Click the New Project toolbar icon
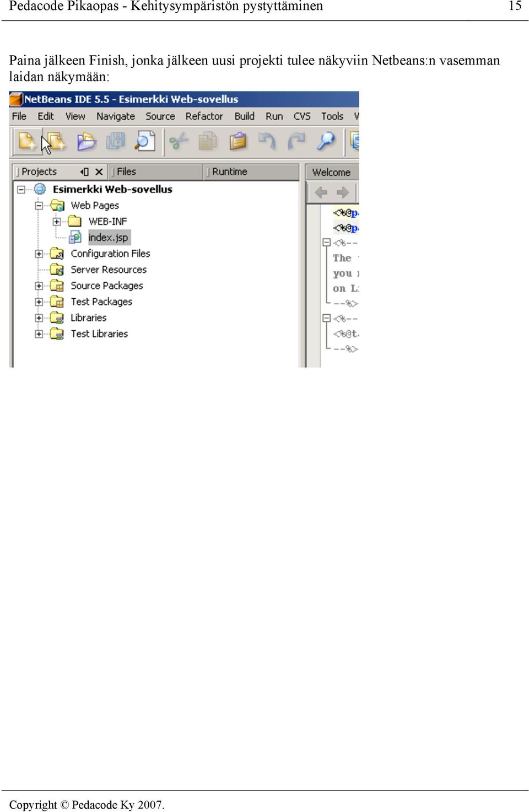Image resolution: width=529 pixels, height=812 pixels. [x=56, y=142]
